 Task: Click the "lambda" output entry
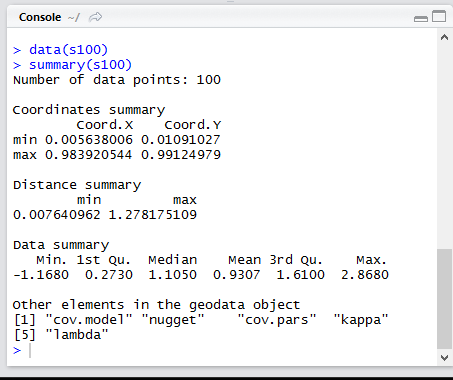(x=77, y=334)
